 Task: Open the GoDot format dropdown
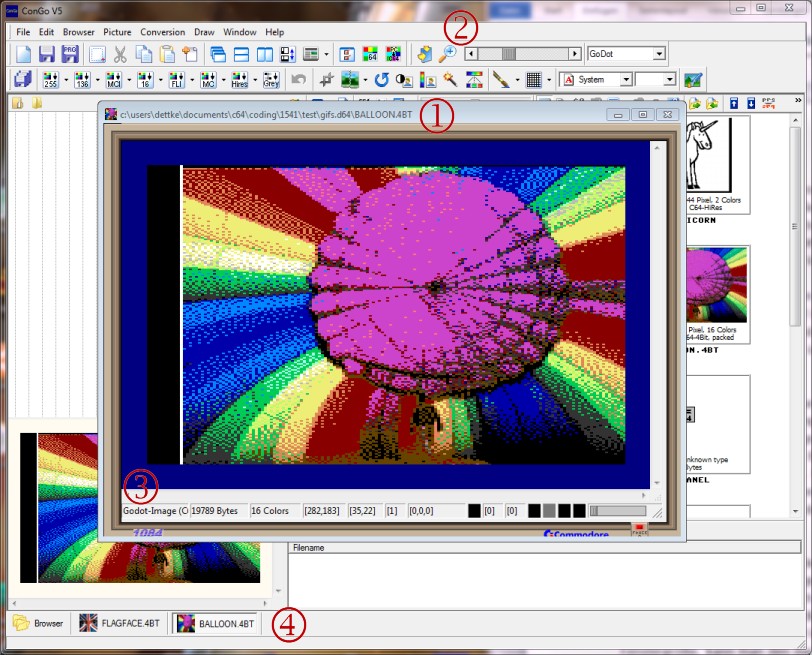(x=659, y=52)
